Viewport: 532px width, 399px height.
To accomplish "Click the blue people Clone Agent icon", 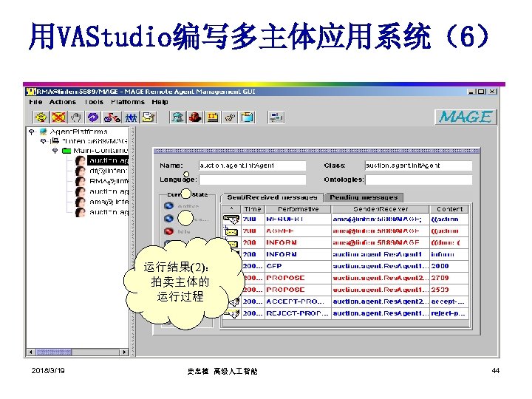I will (131, 117).
